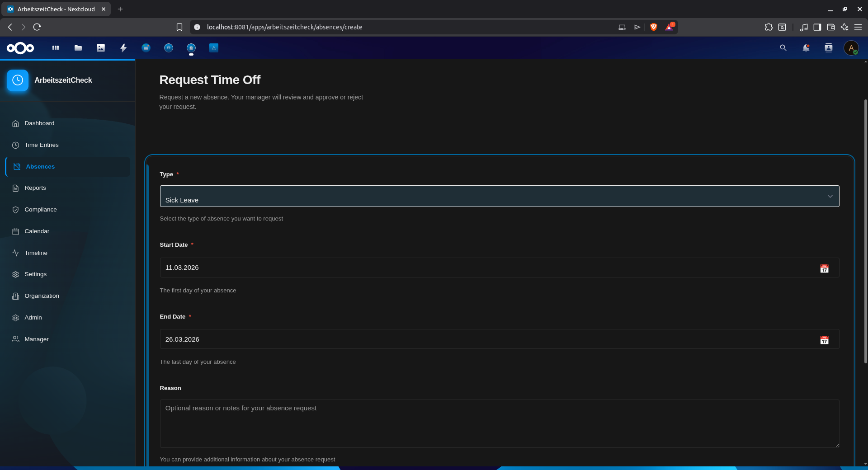Open notifications bell icon

click(x=806, y=48)
